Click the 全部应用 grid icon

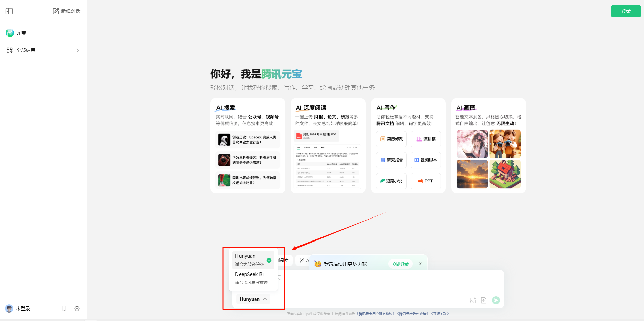[x=9, y=50]
